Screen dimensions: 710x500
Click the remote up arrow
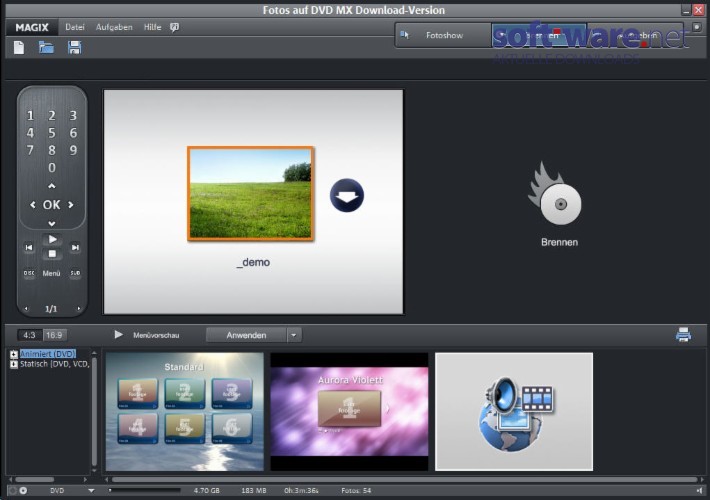[52, 186]
